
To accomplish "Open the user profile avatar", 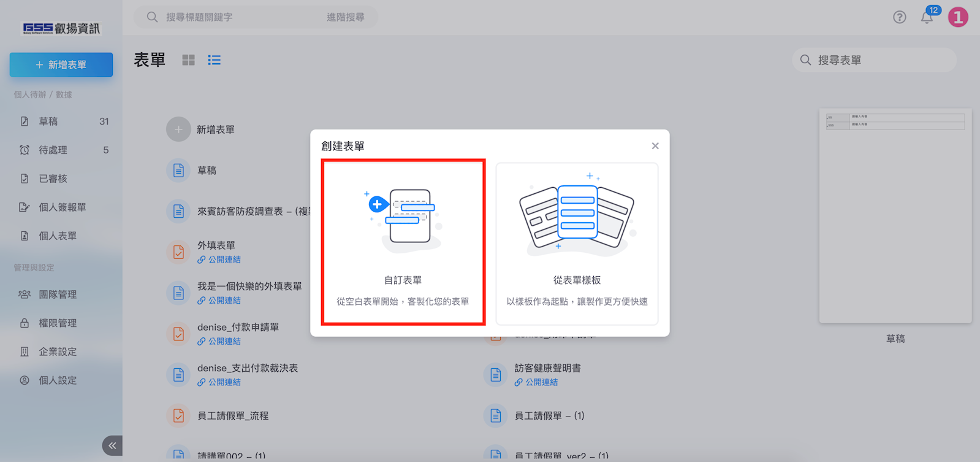I will point(958,17).
